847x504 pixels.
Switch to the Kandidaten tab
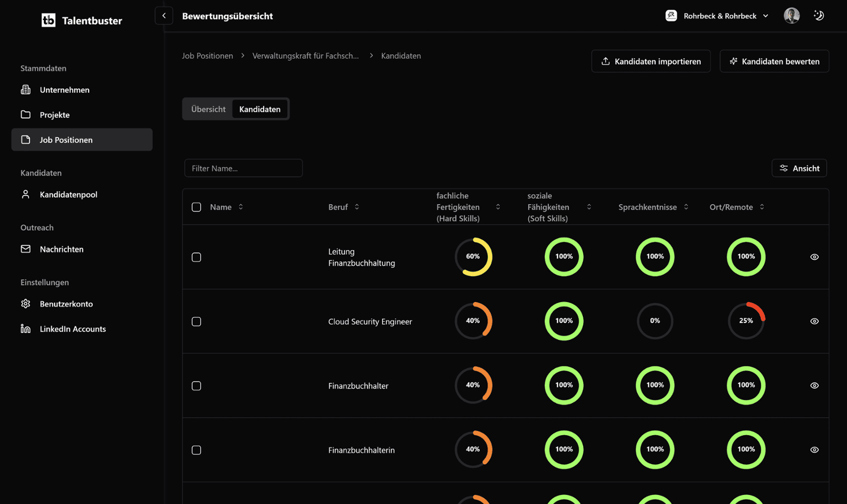(260, 109)
